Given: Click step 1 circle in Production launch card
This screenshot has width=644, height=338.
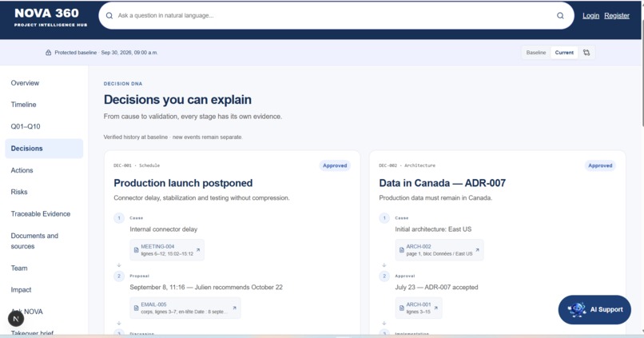Looking at the screenshot, I should (119, 217).
